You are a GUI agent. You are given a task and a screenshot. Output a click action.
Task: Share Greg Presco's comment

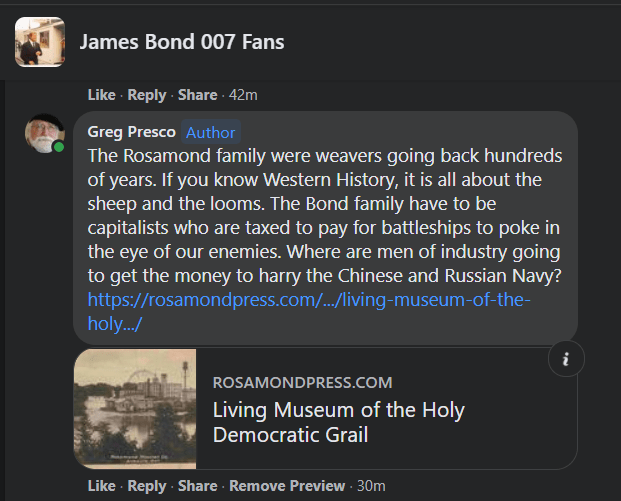[x=197, y=486]
